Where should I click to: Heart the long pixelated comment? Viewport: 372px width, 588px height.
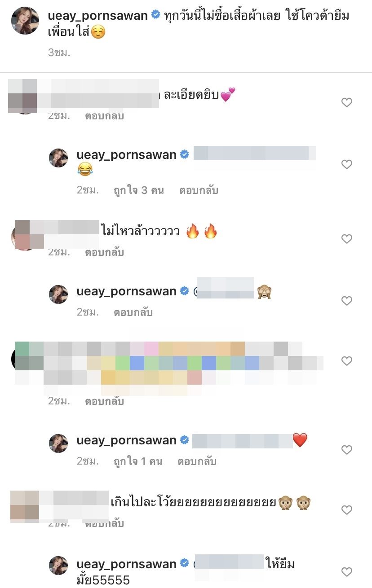[x=346, y=361]
